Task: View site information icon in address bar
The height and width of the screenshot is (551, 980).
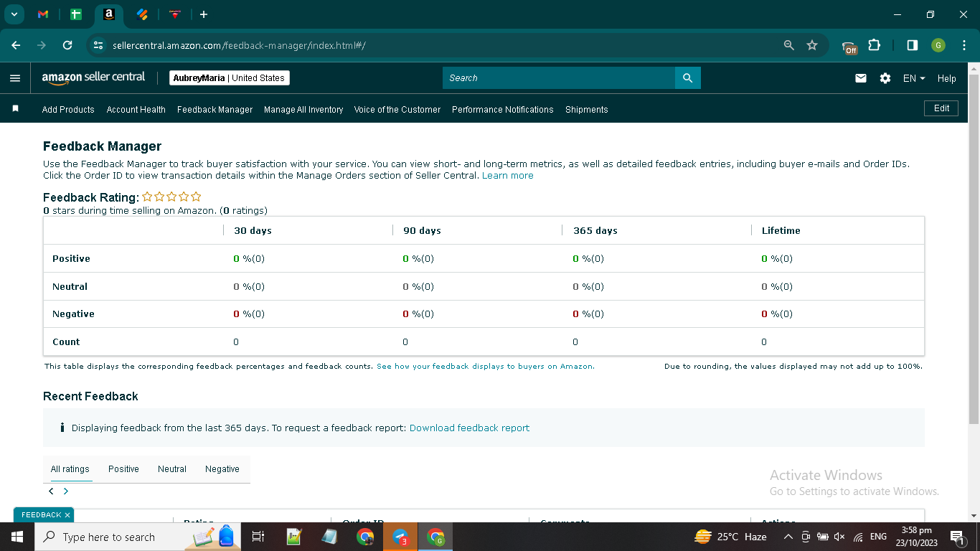Action: [98, 45]
